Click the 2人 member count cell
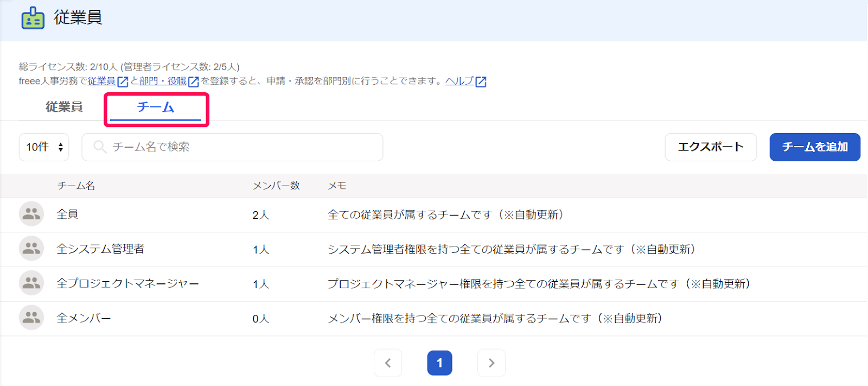The image size is (868, 386). point(261,215)
